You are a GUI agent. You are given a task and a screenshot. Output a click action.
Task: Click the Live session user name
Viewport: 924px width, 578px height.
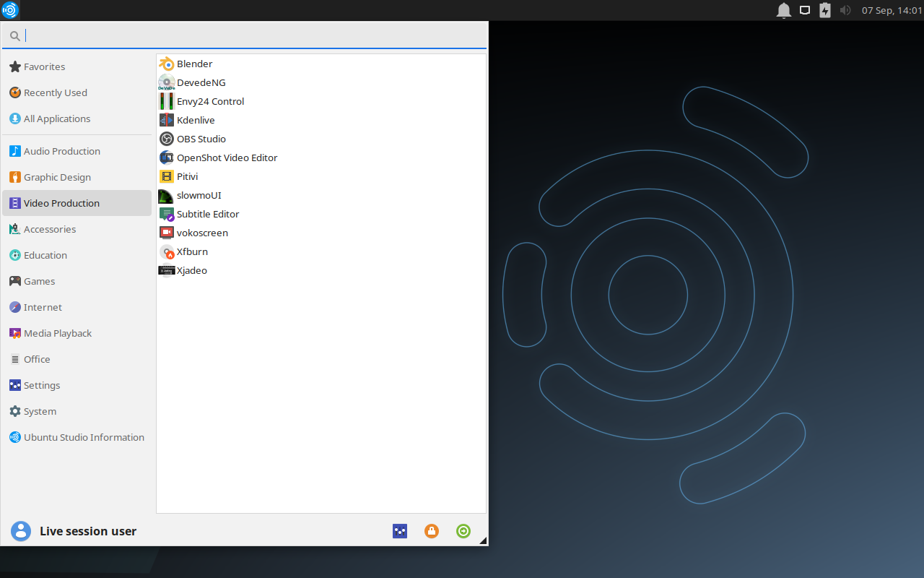pyautogui.click(x=88, y=531)
